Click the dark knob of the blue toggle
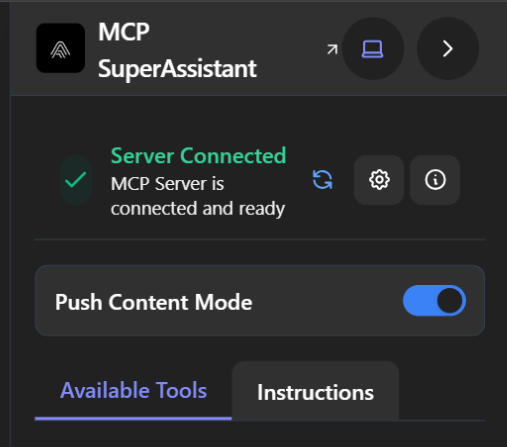Screen dimensions: 507x447 coord(450,301)
